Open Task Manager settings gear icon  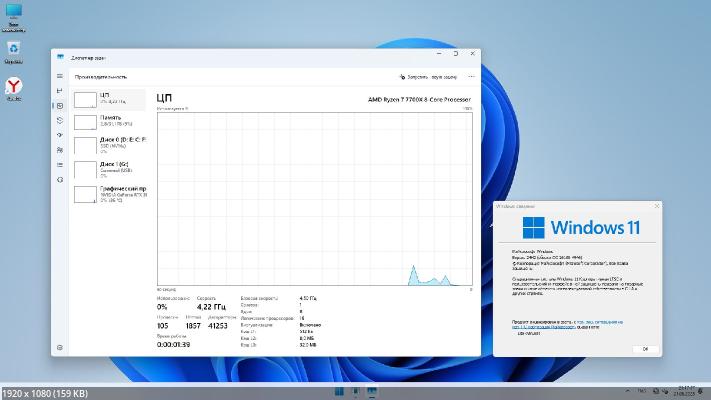point(60,347)
